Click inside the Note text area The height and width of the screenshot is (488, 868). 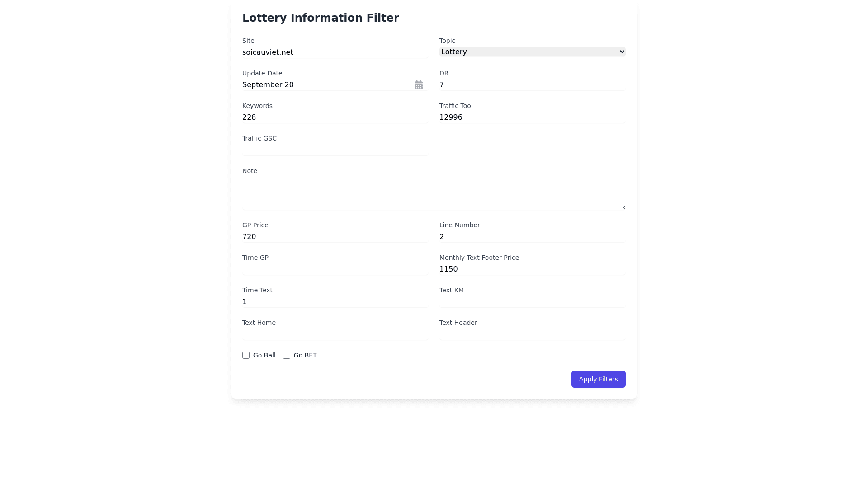click(434, 194)
